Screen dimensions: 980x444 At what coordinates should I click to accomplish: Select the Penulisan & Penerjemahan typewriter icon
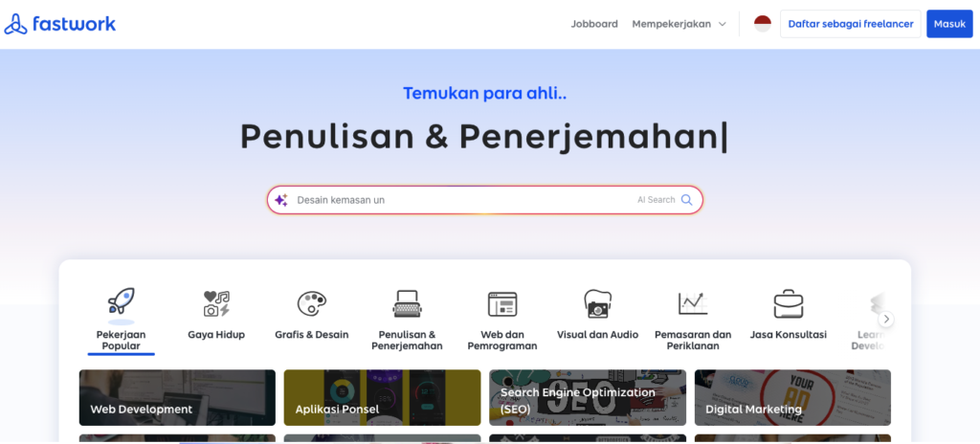(407, 304)
